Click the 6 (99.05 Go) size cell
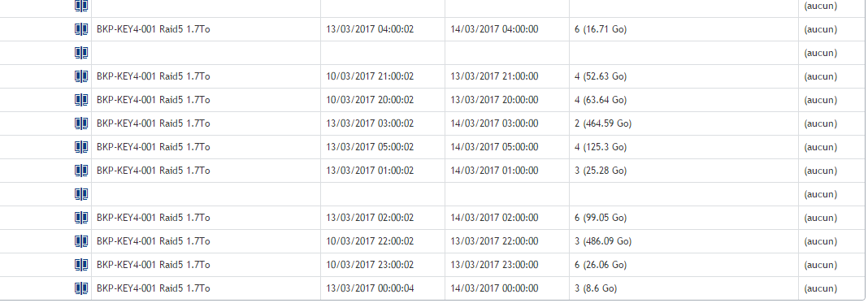 (x=601, y=218)
